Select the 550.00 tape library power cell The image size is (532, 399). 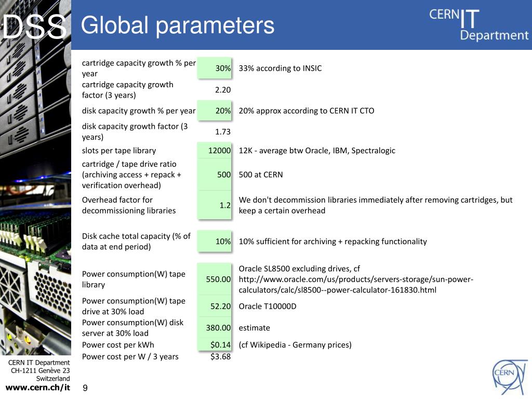click(x=215, y=279)
